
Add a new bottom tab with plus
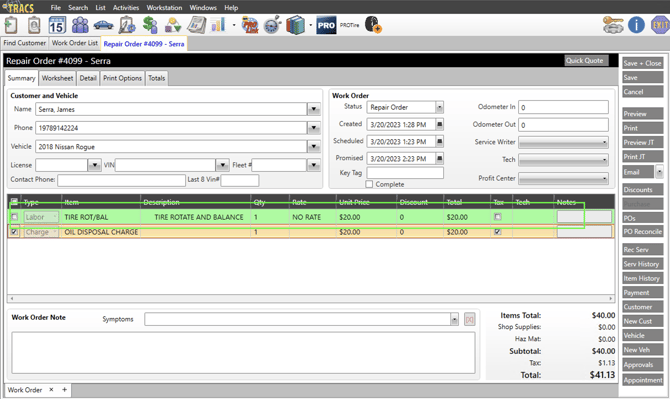pos(65,390)
